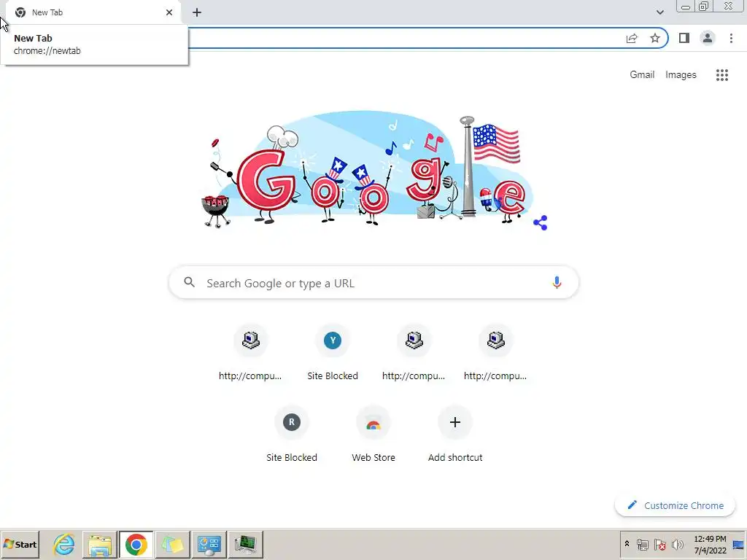Open the Windows Start menu

(x=20, y=544)
